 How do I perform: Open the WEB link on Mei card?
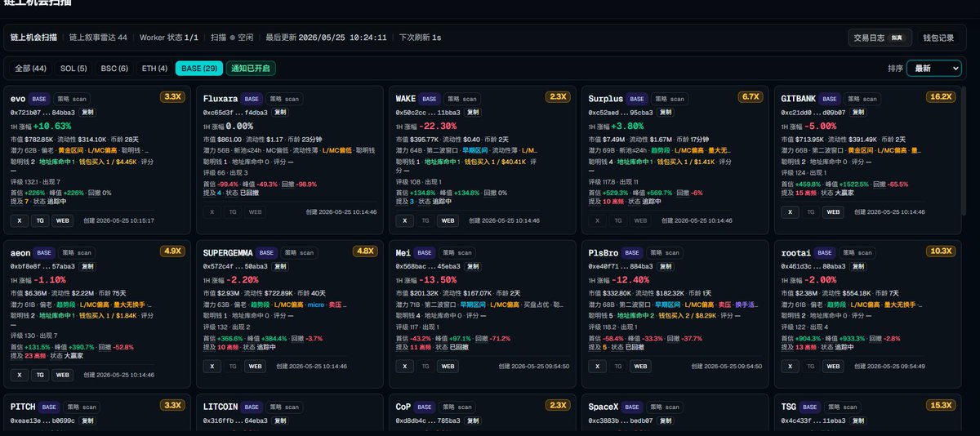point(448,366)
